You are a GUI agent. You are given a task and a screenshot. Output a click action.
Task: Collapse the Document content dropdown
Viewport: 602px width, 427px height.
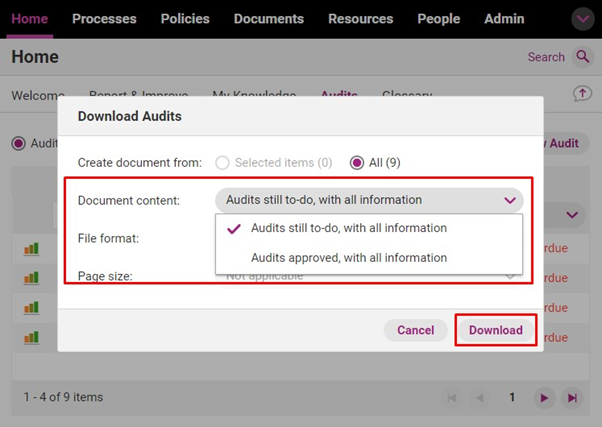click(510, 200)
